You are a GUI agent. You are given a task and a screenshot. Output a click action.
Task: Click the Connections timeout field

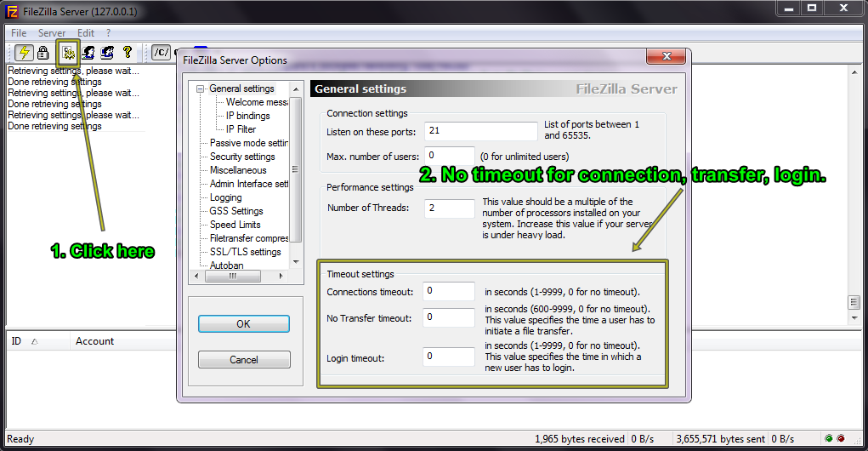[x=448, y=291]
